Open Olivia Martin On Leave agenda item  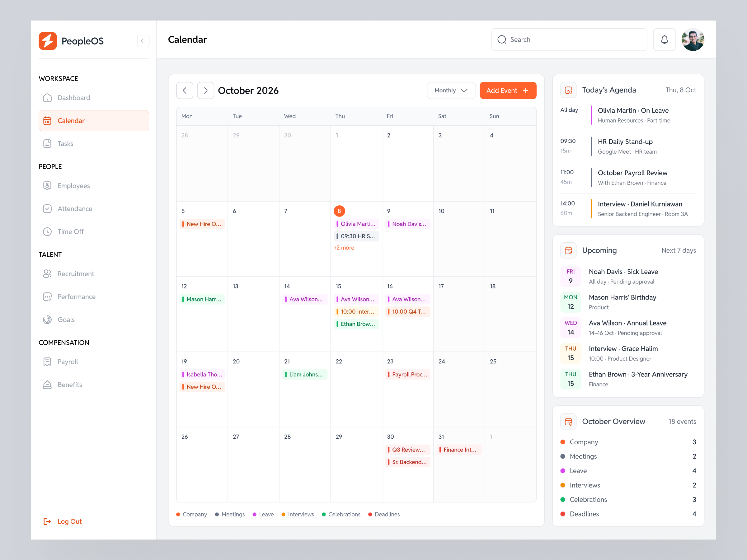(x=628, y=115)
